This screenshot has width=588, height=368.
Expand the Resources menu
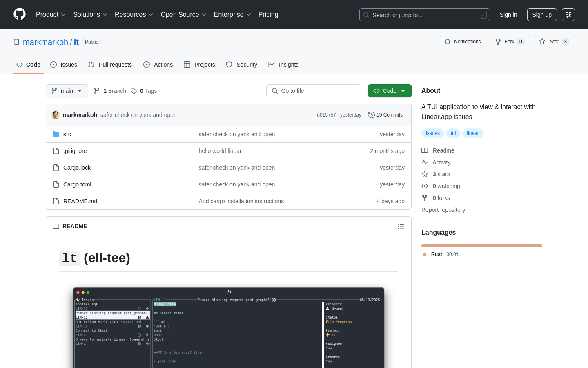click(x=134, y=15)
